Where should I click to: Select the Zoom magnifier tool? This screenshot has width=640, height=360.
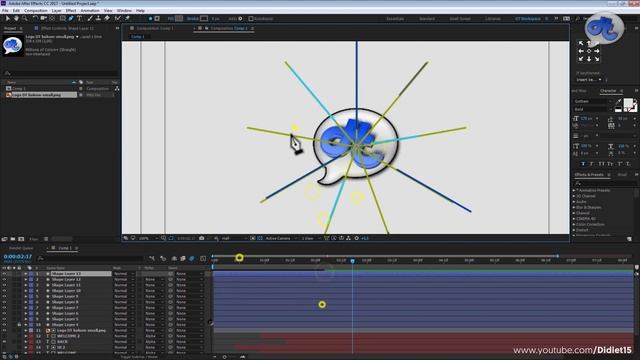25,18
